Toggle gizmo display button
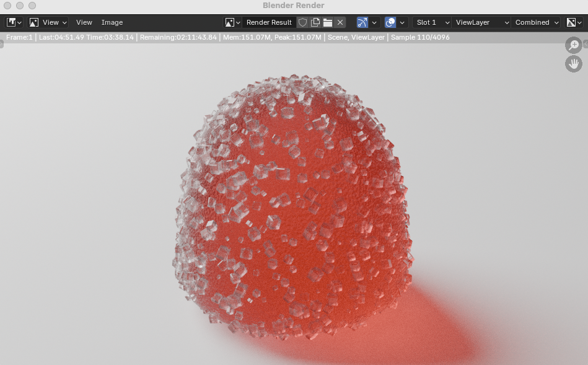588x365 pixels. [362, 22]
